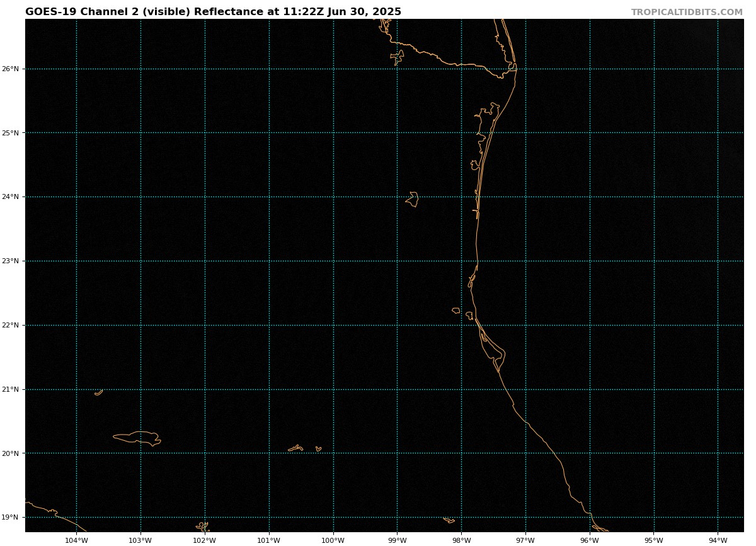Click the 96°W longitude label
756x546 pixels.
[x=590, y=540]
